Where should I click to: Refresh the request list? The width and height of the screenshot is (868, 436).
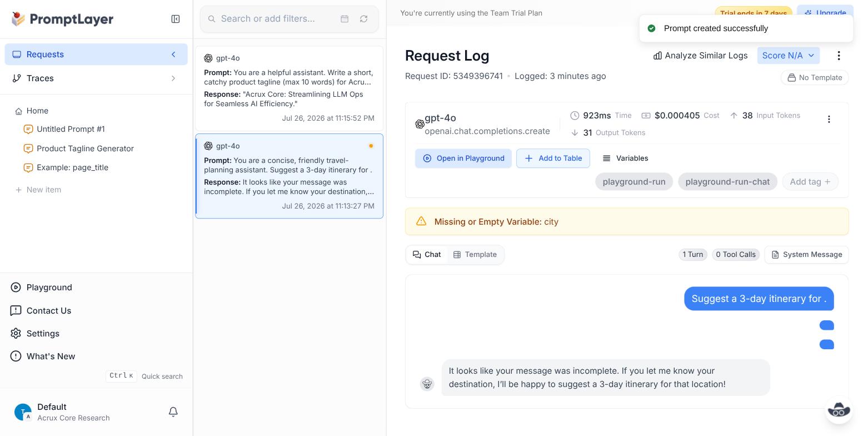tap(364, 19)
